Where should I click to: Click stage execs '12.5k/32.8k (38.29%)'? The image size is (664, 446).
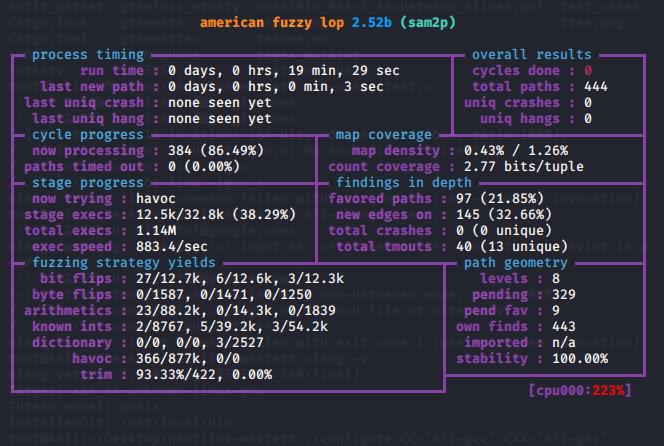pos(216,215)
